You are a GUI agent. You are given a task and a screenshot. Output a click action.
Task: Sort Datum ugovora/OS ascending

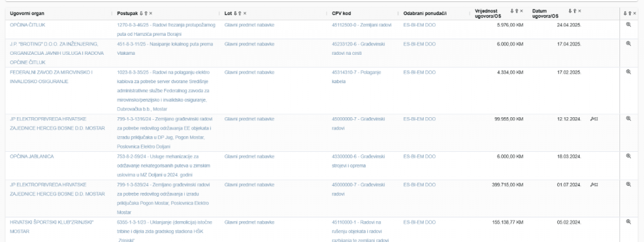[575, 11]
